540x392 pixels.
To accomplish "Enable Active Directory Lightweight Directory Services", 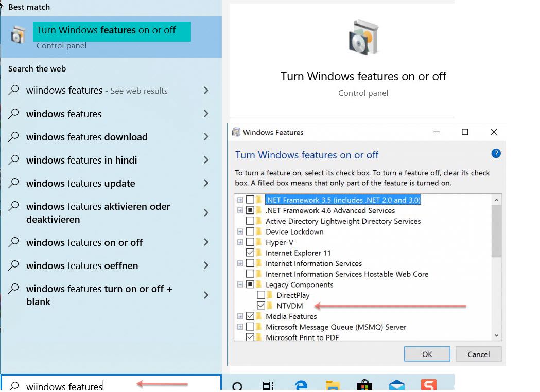I will [x=250, y=221].
